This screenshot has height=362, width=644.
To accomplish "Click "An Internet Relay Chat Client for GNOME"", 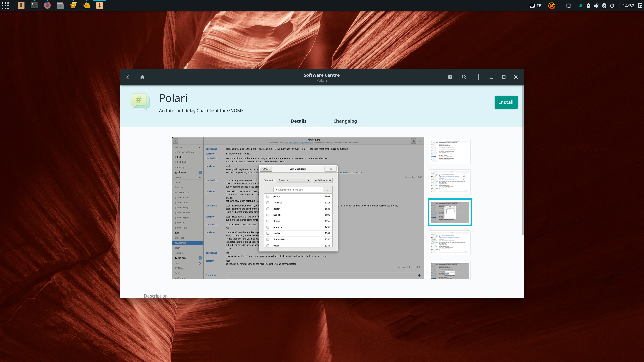I will [x=201, y=111].
